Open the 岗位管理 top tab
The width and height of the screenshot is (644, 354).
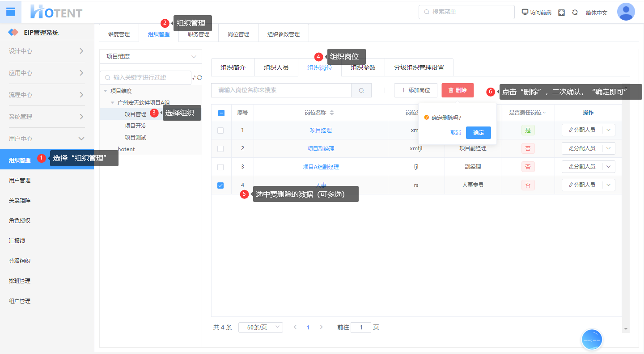[x=238, y=34]
